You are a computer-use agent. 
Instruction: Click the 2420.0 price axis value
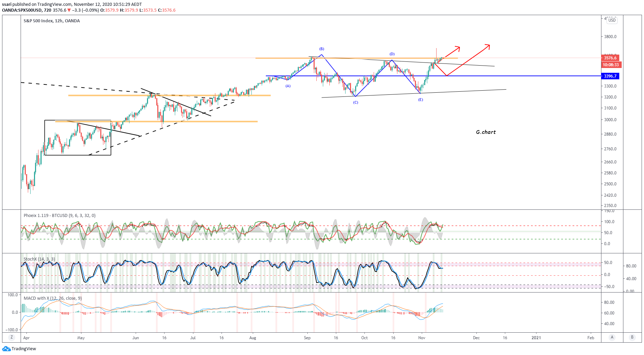click(610, 195)
